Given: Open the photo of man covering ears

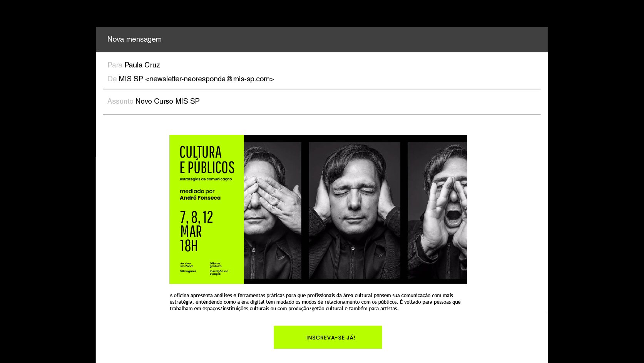Looking at the screenshot, I should pyautogui.click(x=355, y=210).
